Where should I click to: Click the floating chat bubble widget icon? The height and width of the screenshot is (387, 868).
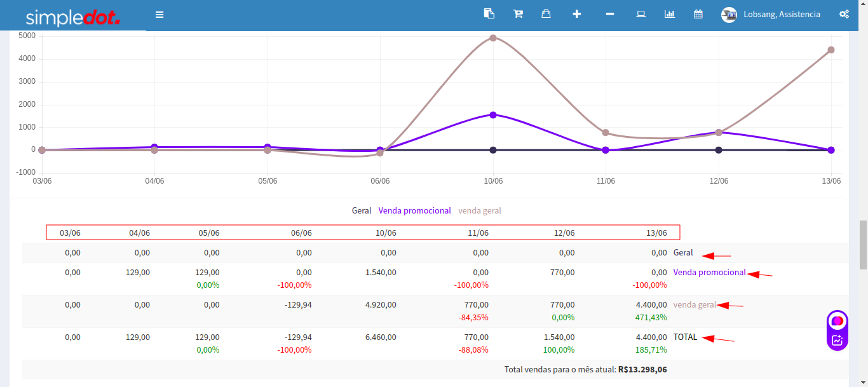(x=837, y=321)
